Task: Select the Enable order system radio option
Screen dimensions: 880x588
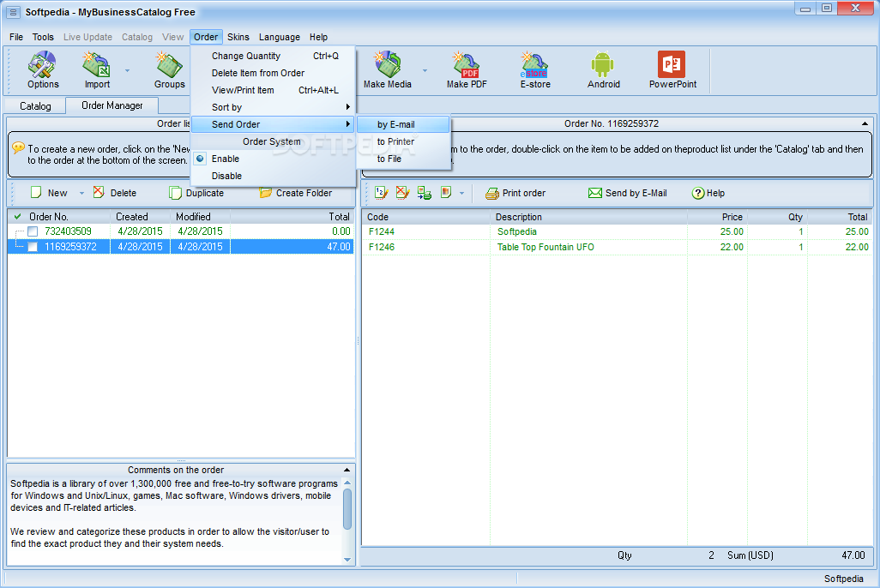Action: pos(201,159)
